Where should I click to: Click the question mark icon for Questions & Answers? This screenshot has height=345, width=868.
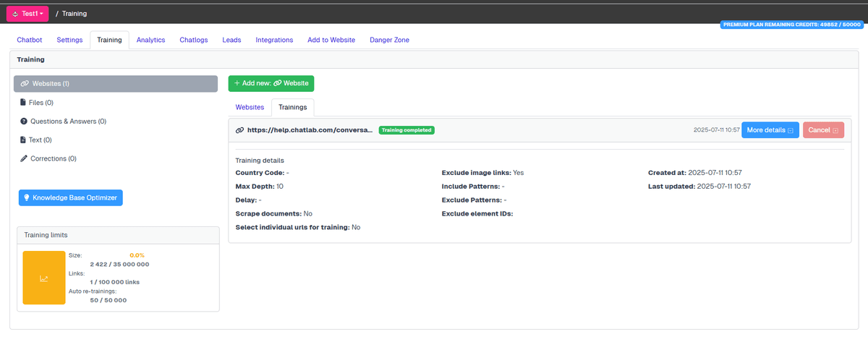click(x=23, y=122)
